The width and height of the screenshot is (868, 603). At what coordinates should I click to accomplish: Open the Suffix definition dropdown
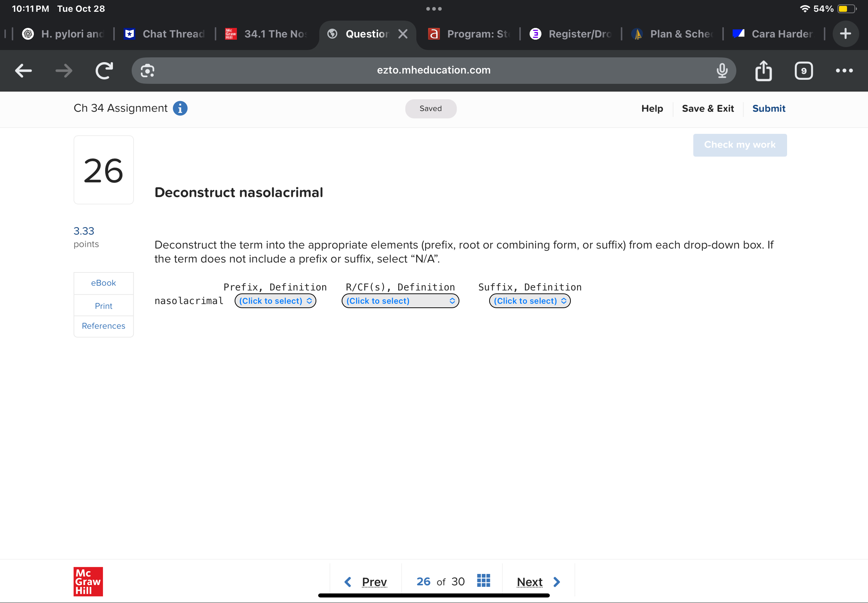[x=529, y=301]
